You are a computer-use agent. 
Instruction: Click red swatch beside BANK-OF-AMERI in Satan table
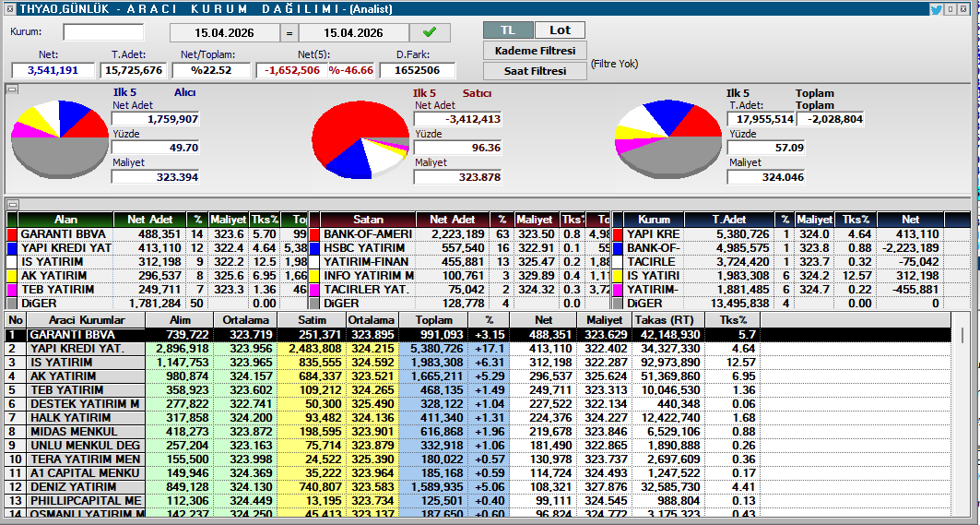click(x=315, y=234)
